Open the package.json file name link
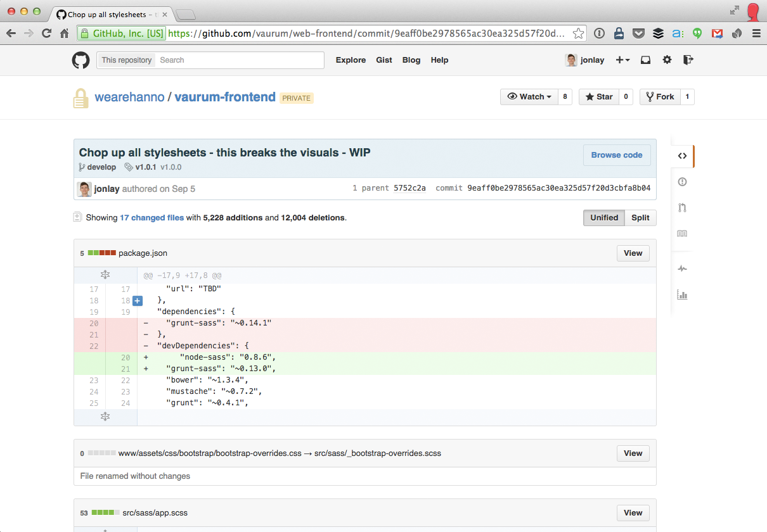 pyautogui.click(x=143, y=253)
